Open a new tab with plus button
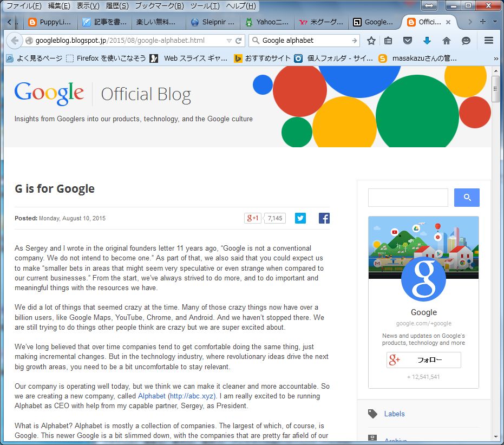The width and height of the screenshot is (504, 445). coord(482,22)
